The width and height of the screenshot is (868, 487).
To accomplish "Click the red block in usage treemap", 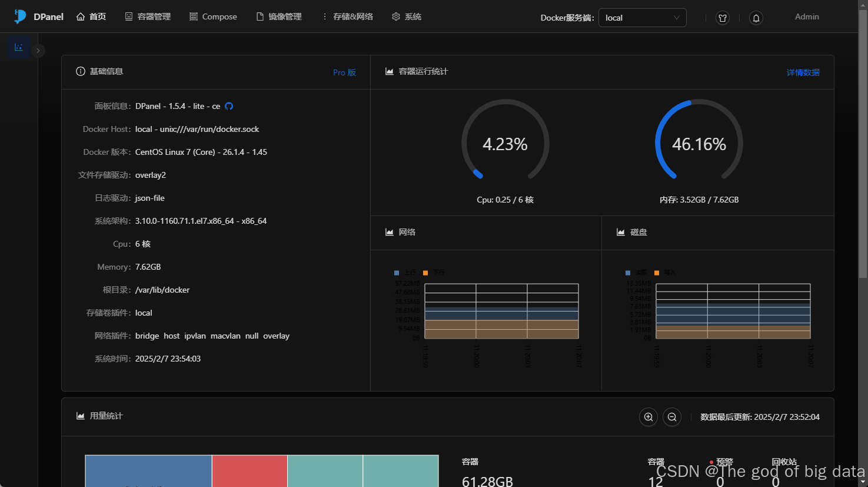I will click(250, 471).
